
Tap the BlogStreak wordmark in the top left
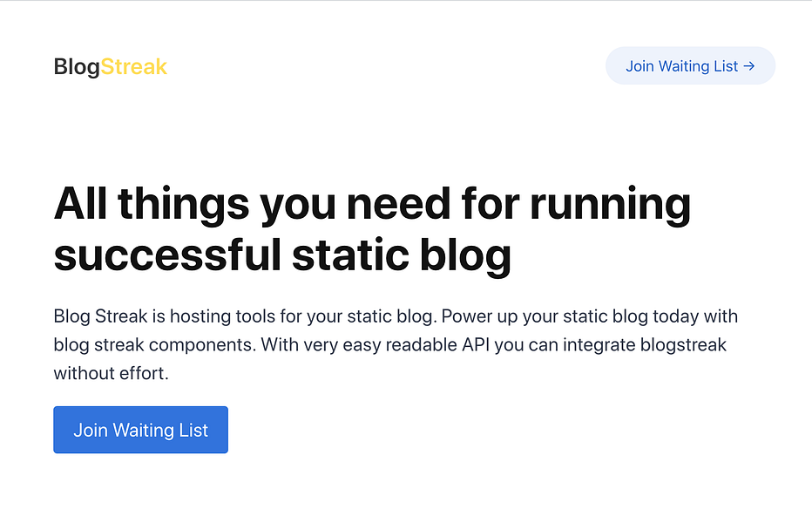tap(110, 65)
